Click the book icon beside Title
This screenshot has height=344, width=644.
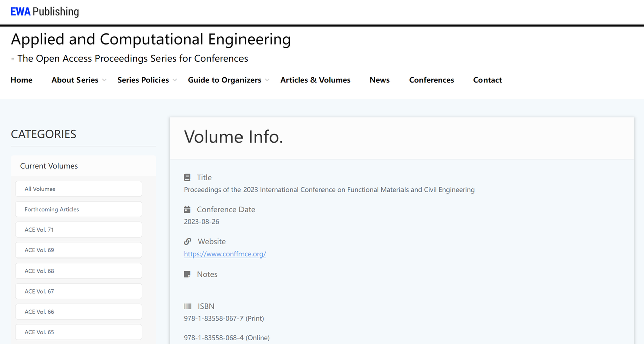coord(187,177)
